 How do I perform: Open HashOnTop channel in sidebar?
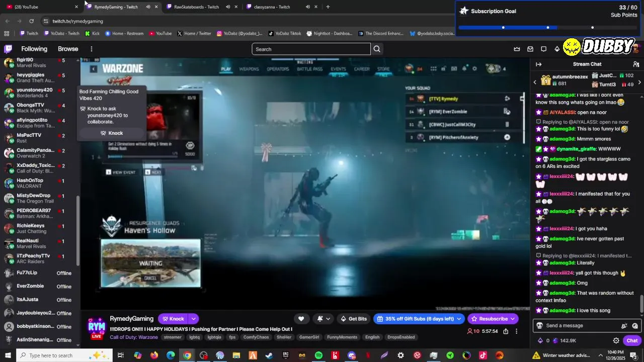point(39,183)
